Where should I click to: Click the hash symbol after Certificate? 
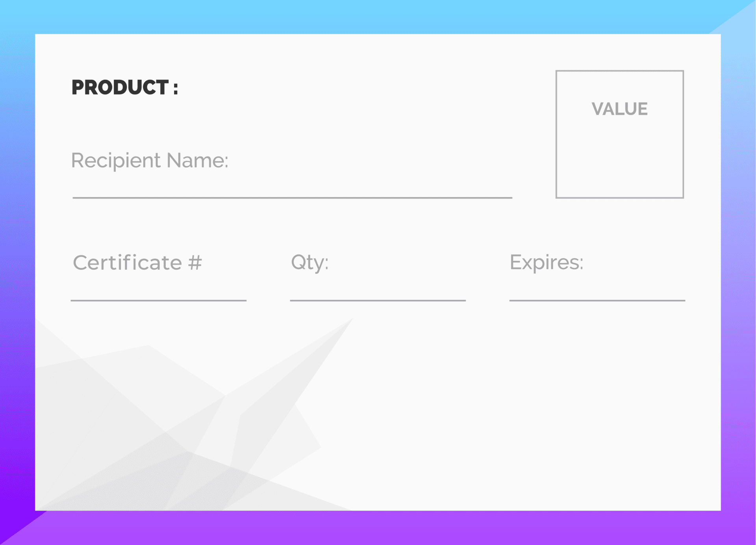click(x=195, y=263)
